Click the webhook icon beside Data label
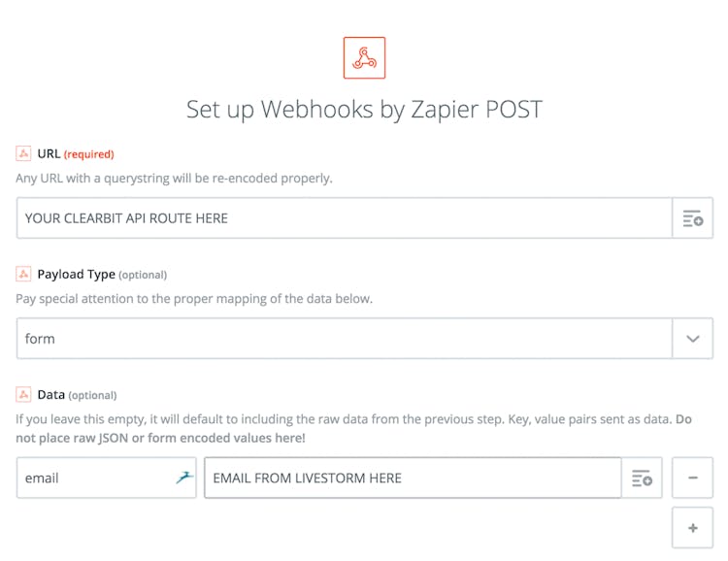The image size is (728, 561). (23, 394)
